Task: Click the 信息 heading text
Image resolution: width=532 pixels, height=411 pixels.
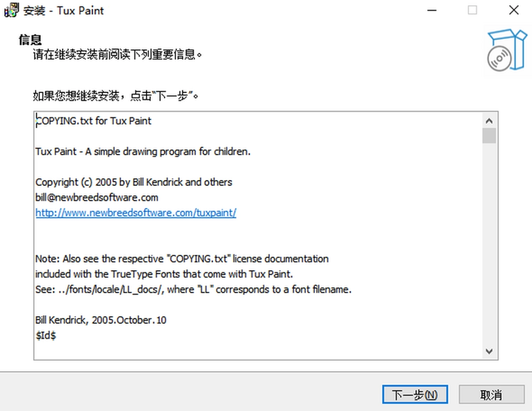Action: pyautogui.click(x=30, y=39)
